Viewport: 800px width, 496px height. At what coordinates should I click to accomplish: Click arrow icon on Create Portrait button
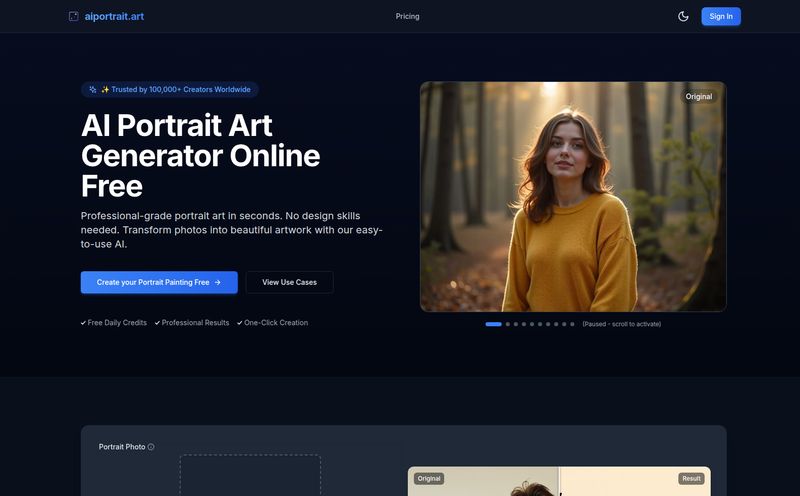(x=218, y=282)
